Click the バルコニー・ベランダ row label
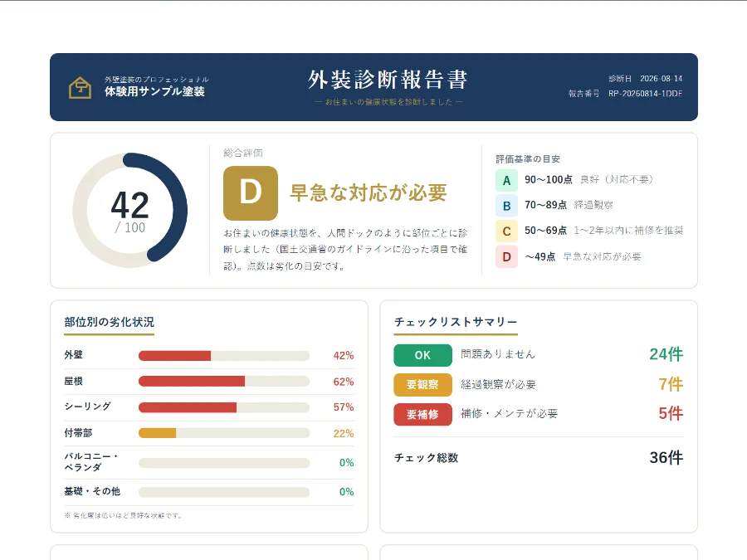 pos(91,462)
